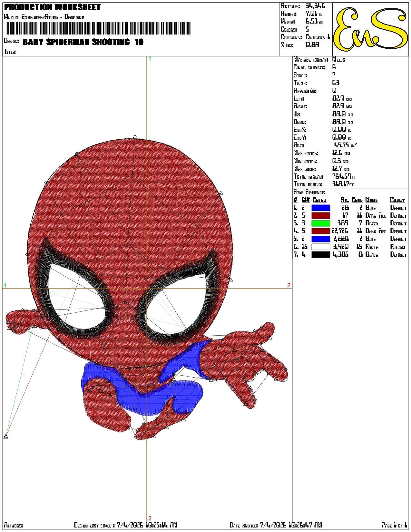Screen dimensions: 411x532
Task: Click the Max jump value '12.7 mm'
Action: click(x=341, y=169)
